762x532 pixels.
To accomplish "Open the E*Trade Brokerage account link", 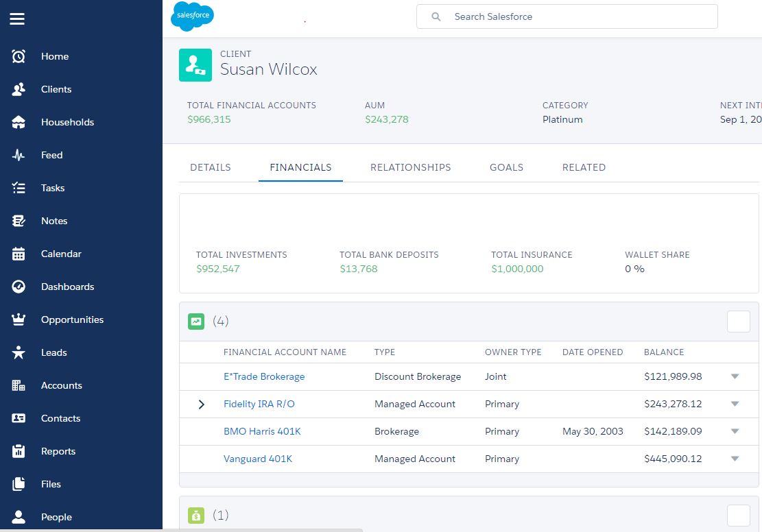I will [x=264, y=376].
